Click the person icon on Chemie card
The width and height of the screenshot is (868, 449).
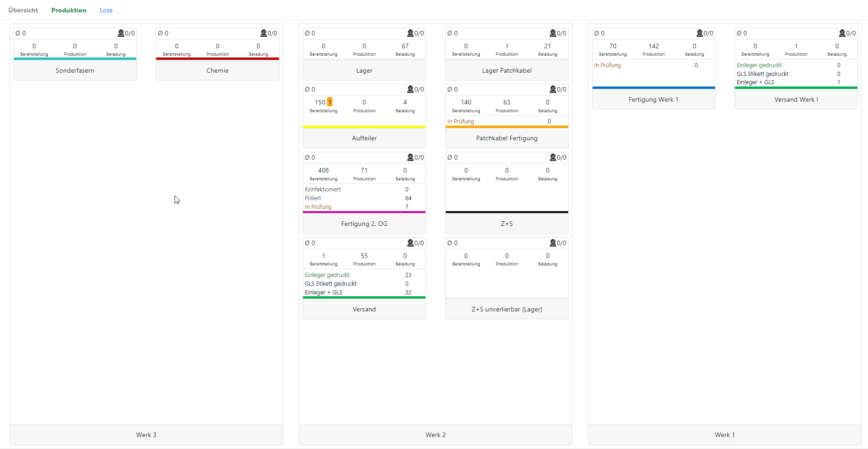263,33
